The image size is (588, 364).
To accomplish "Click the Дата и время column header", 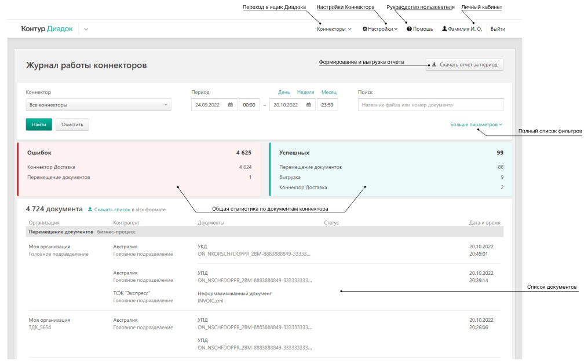I will point(484,222).
